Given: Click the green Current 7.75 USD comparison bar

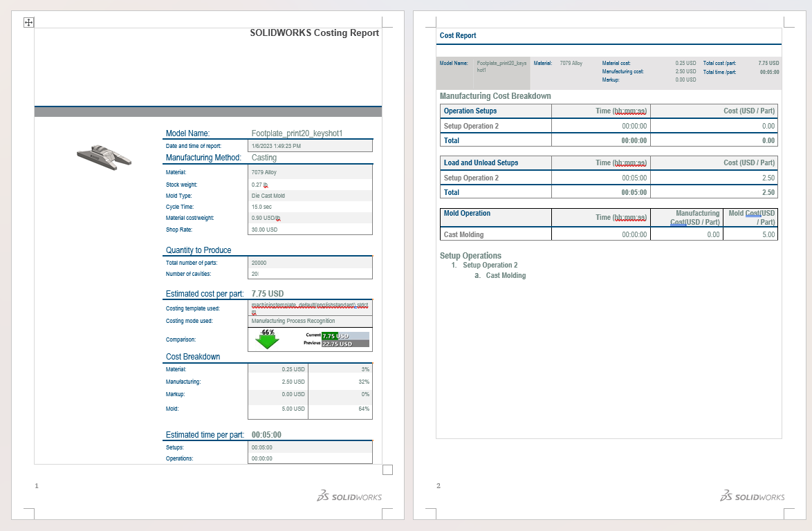Looking at the screenshot, I should coord(345,336).
